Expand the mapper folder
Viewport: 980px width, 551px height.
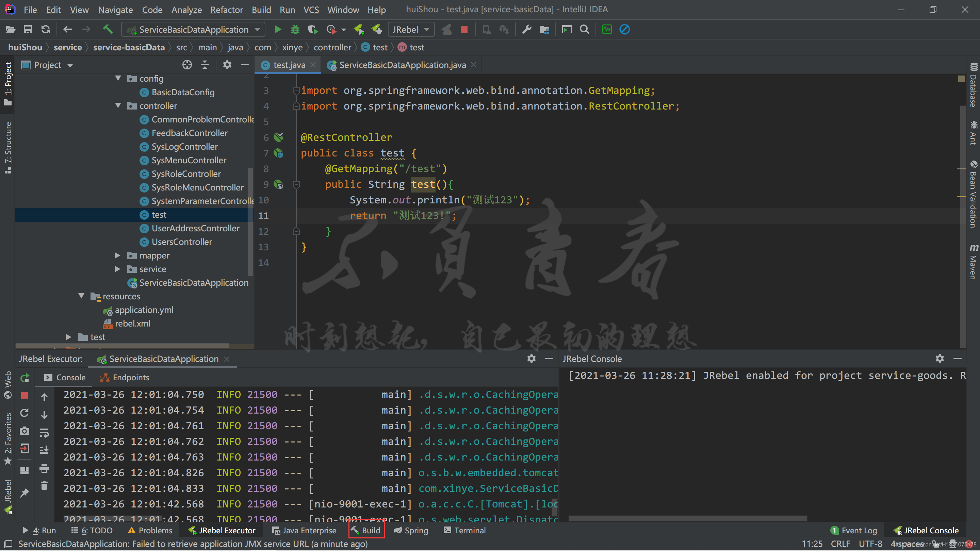tap(118, 255)
